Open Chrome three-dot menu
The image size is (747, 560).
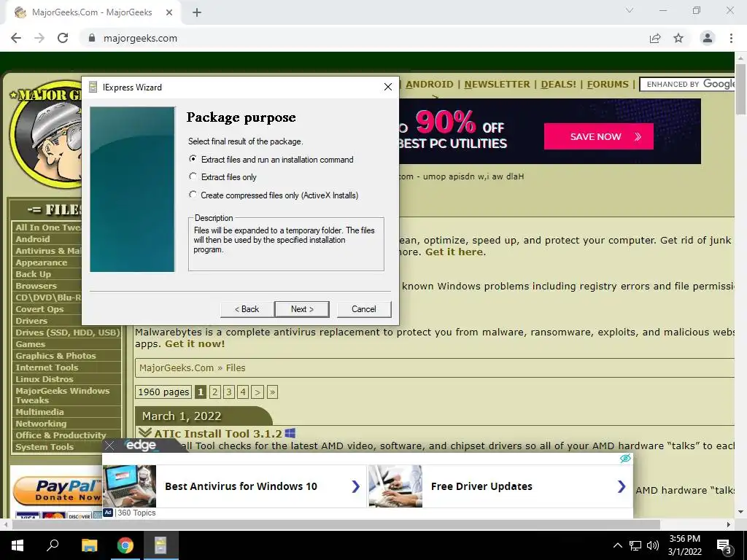pyautogui.click(x=731, y=38)
